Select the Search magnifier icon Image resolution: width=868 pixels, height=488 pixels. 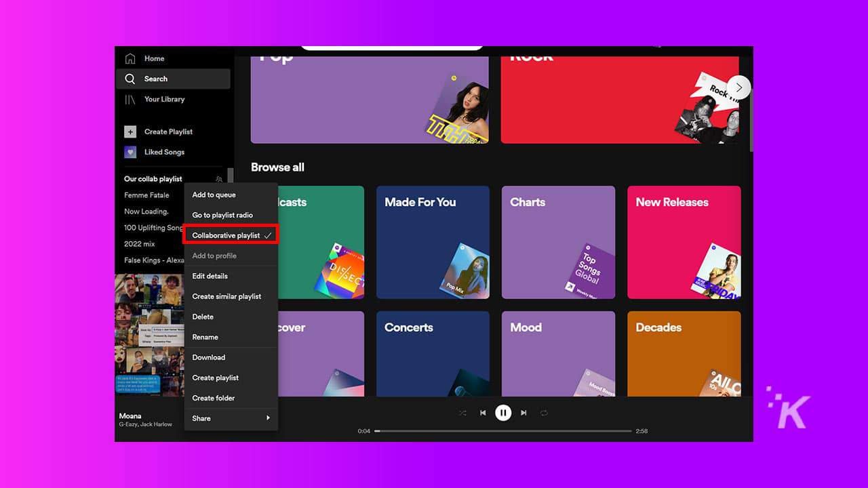click(x=130, y=79)
